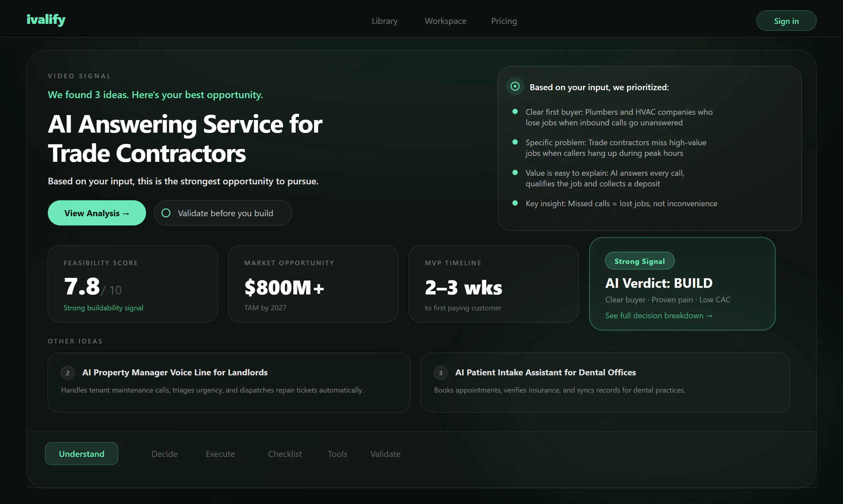Viewport: 843px width, 504px height.
Task: Click 'Clear buyer · Proven pain · Low CAC'
Action: (x=668, y=299)
